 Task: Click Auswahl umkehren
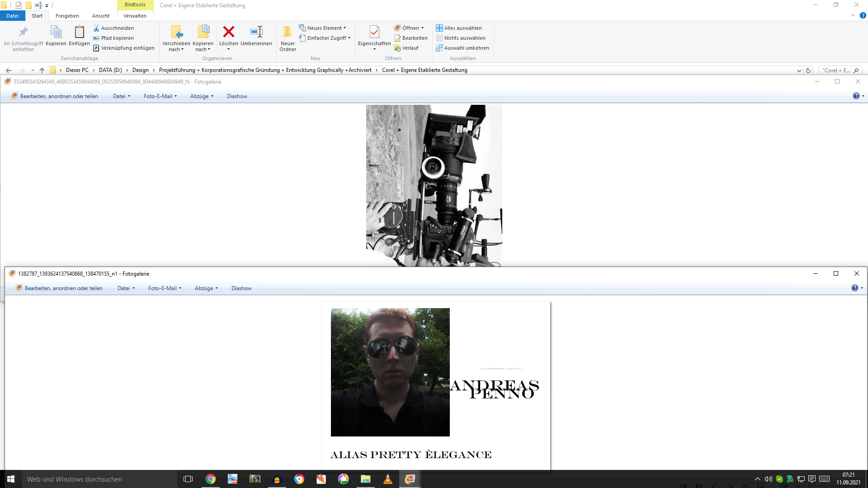[462, 48]
